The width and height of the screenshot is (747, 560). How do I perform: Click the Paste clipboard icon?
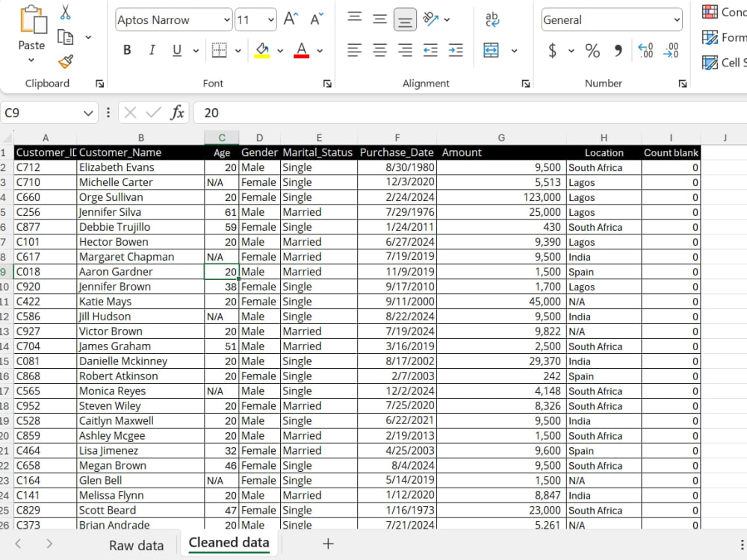(x=32, y=20)
